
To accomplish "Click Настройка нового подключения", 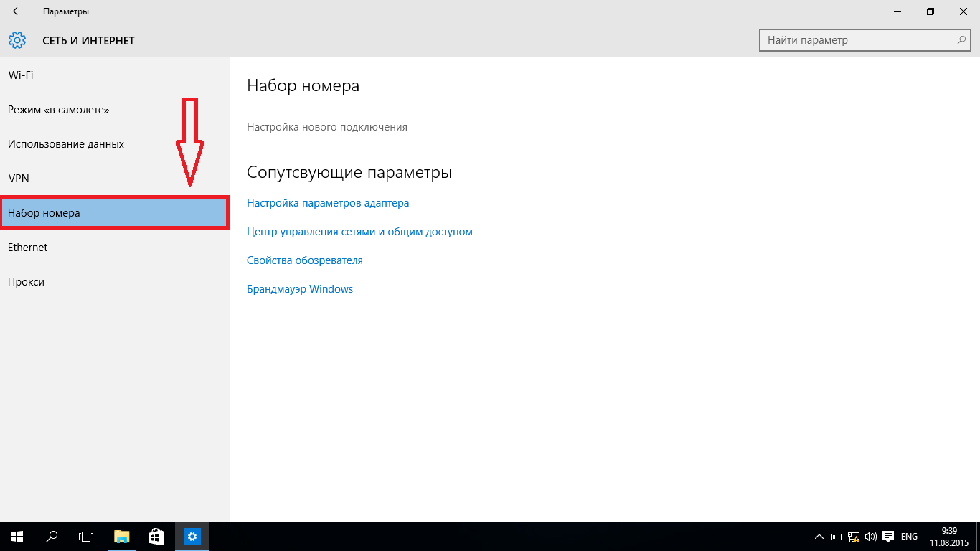I will pyautogui.click(x=327, y=127).
